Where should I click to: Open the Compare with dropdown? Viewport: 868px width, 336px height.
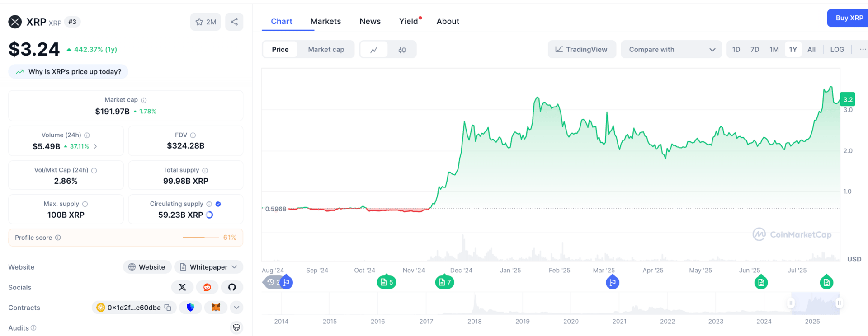coord(671,49)
